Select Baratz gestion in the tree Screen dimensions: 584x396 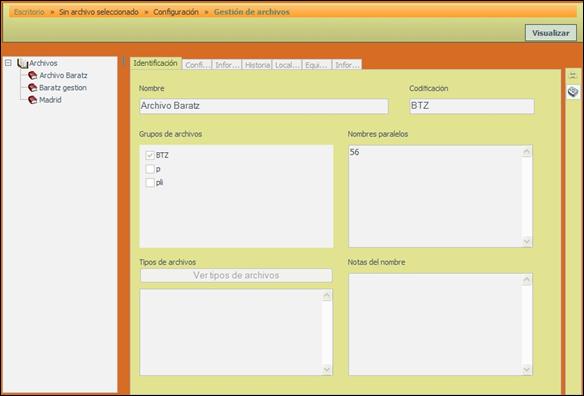[63, 88]
